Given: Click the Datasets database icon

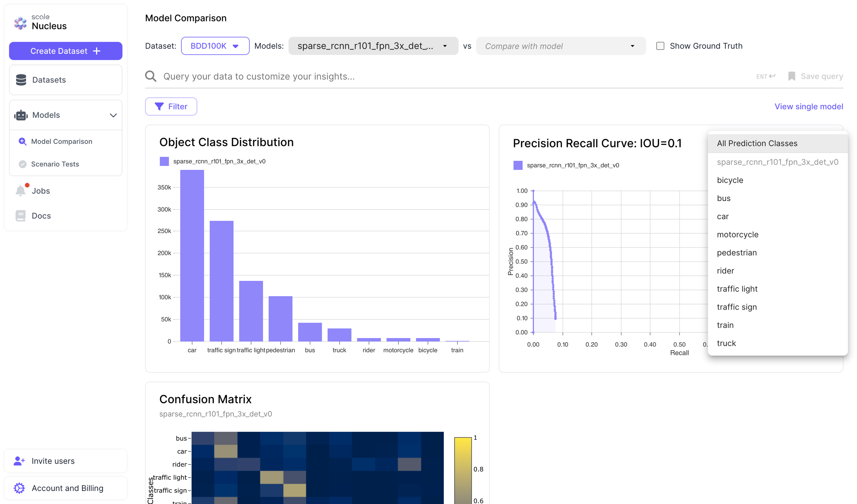Looking at the screenshot, I should pos(21,80).
